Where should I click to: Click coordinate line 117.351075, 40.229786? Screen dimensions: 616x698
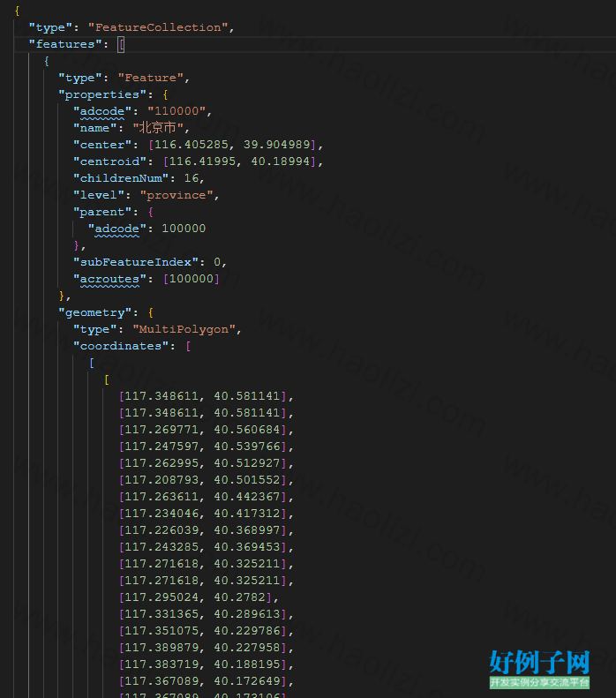click(x=207, y=631)
